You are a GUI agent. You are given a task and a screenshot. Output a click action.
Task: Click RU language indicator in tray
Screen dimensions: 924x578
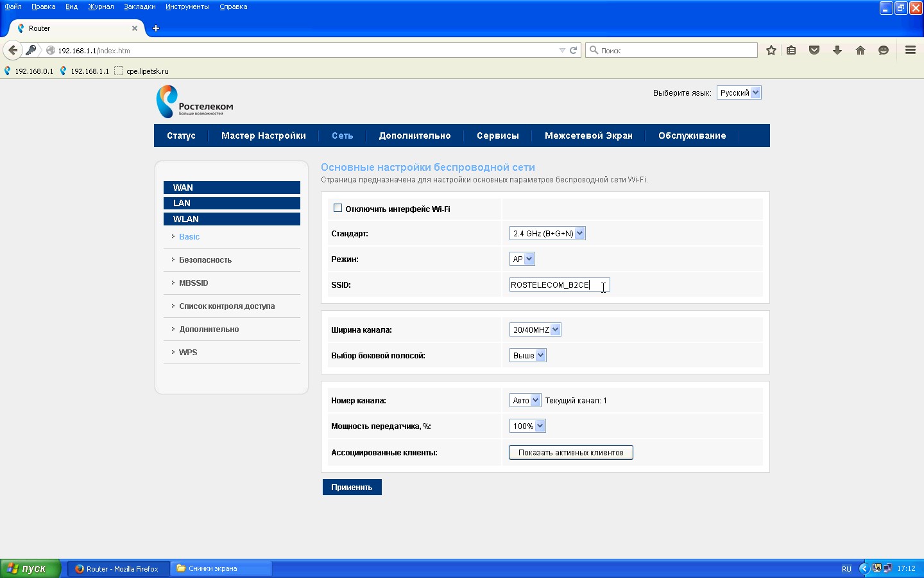click(846, 569)
